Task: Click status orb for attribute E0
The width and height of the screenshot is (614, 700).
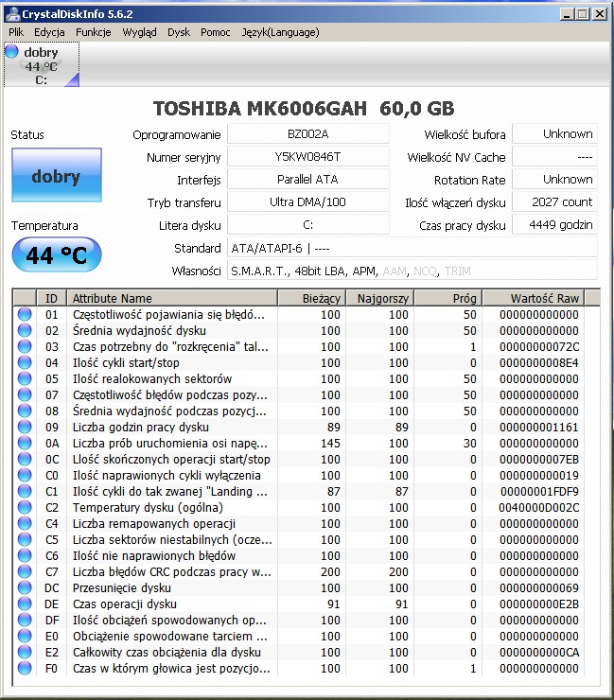Action: (25, 636)
